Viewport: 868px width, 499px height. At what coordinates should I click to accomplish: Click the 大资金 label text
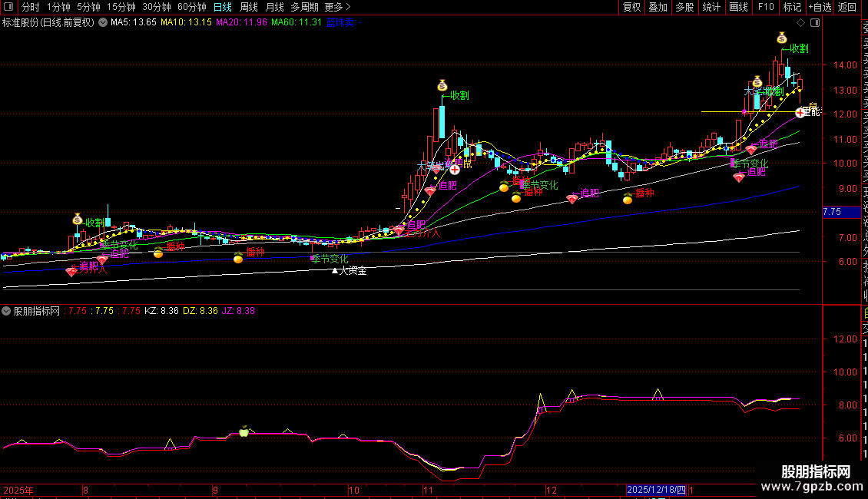353,270
